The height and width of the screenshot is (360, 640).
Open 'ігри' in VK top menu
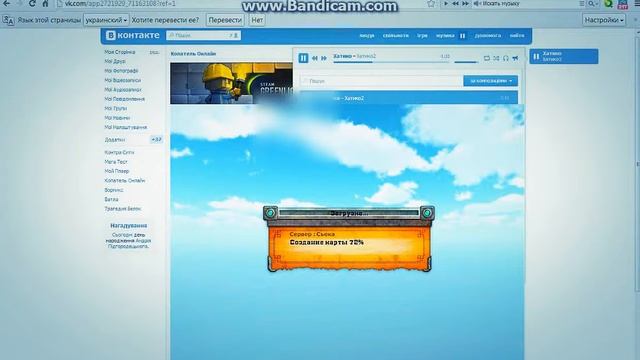[422, 36]
